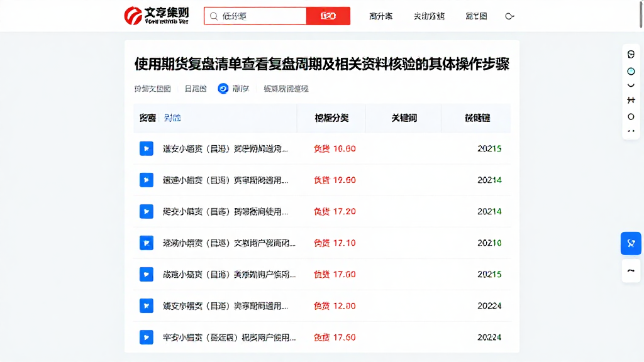Image resolution: width=644 pixels, height=362 pixels.
Task: Click the down chevron icon in the right sidebar
Action: coord(631,85)
